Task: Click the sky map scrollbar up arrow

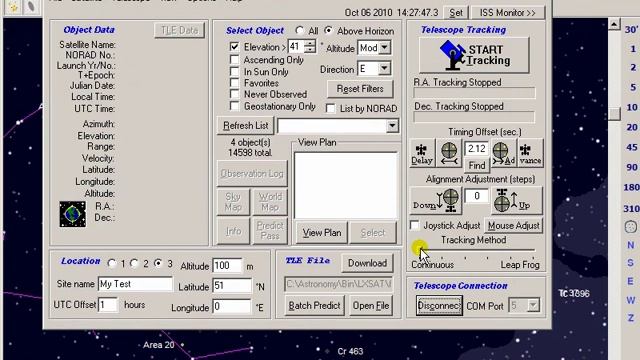Action: (x=614, y=24)
